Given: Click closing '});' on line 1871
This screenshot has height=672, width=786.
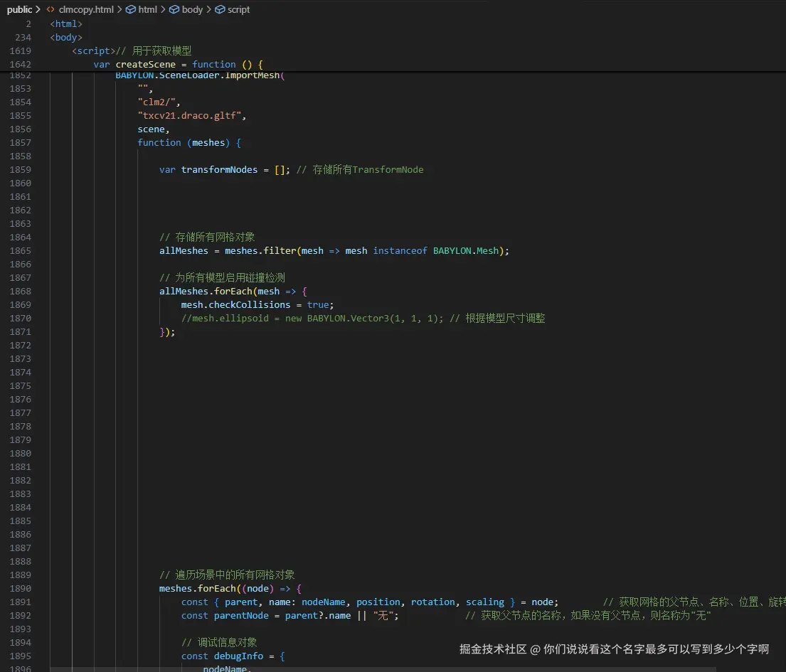Looking at the screenshot, I should click(167, 332).
